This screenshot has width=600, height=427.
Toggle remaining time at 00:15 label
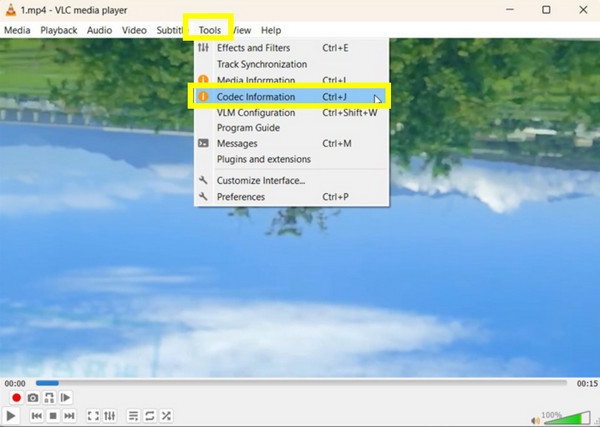[587, 383]
